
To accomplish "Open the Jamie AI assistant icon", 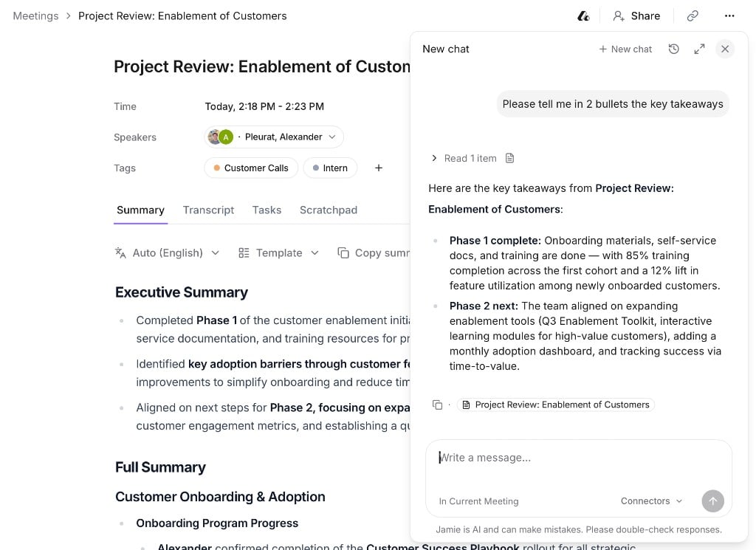I will (583, 16).
